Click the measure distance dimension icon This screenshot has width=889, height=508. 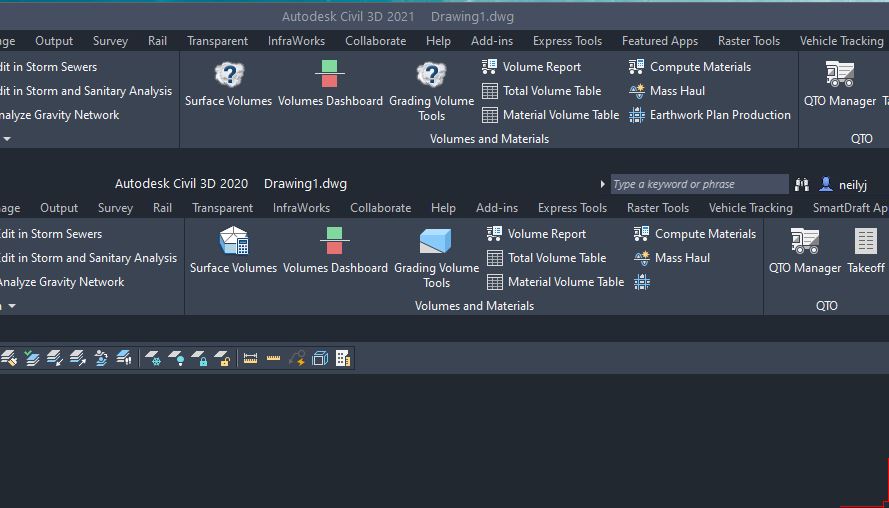coord(250,358)
